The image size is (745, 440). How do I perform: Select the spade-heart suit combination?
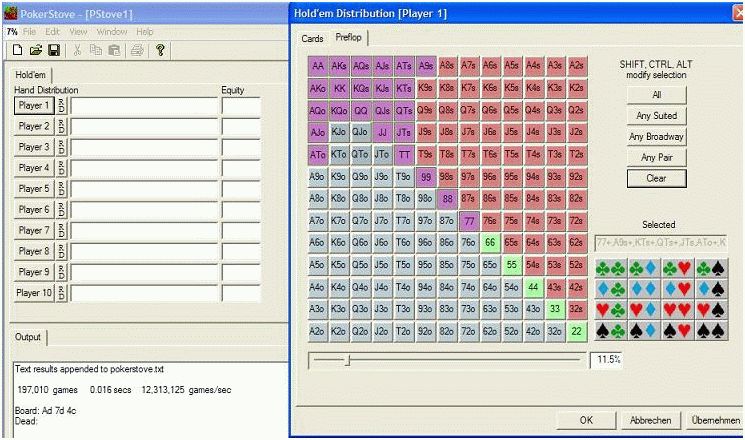pos(677,330)
